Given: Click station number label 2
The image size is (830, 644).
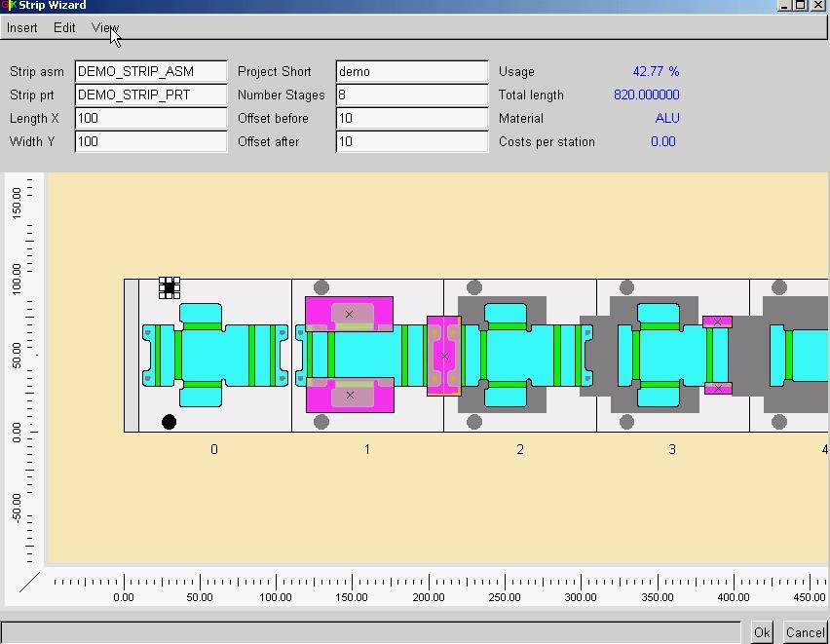Looking at the screenshot, I should (x=520, y=450).
